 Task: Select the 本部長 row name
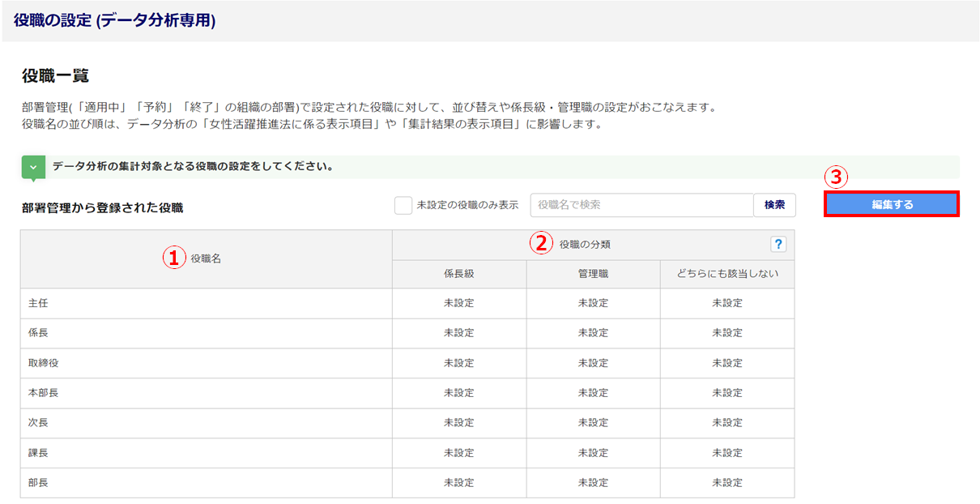44,393
